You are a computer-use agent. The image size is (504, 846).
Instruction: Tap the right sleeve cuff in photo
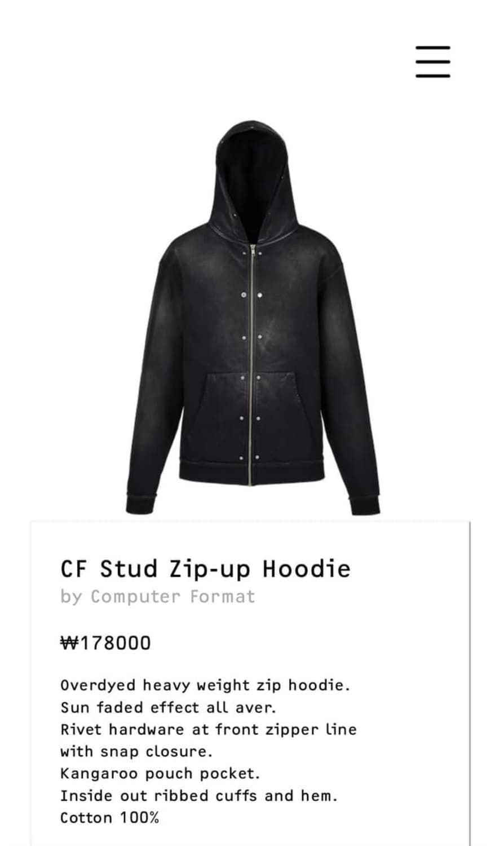pos(365,504)
